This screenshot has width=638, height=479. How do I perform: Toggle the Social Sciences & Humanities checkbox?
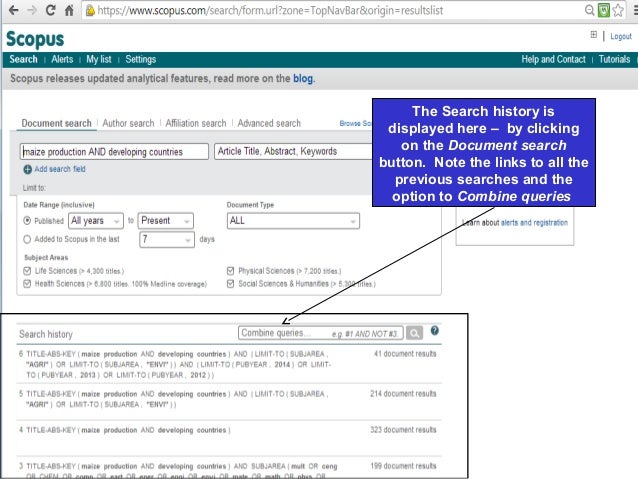point(230,284)
